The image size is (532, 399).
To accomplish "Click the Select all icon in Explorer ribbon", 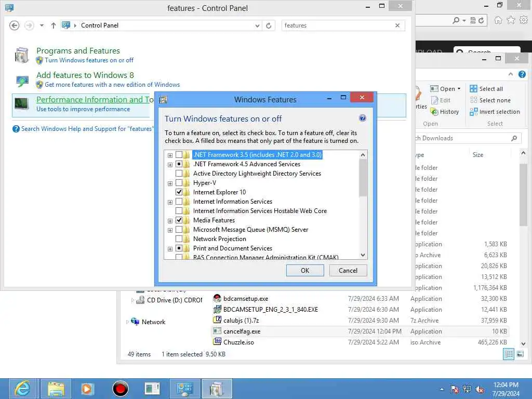I will [x=473, y=89].
